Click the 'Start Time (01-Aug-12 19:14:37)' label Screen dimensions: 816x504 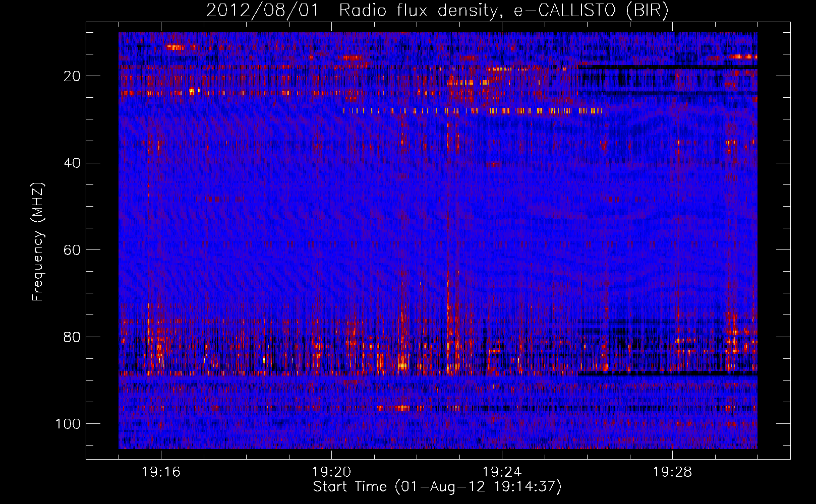click(437, 487)
